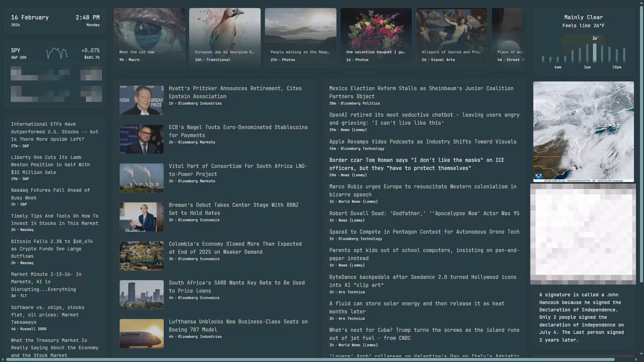
Task: Click the NOAA logo on satellite image
Action: pos(539,176)
